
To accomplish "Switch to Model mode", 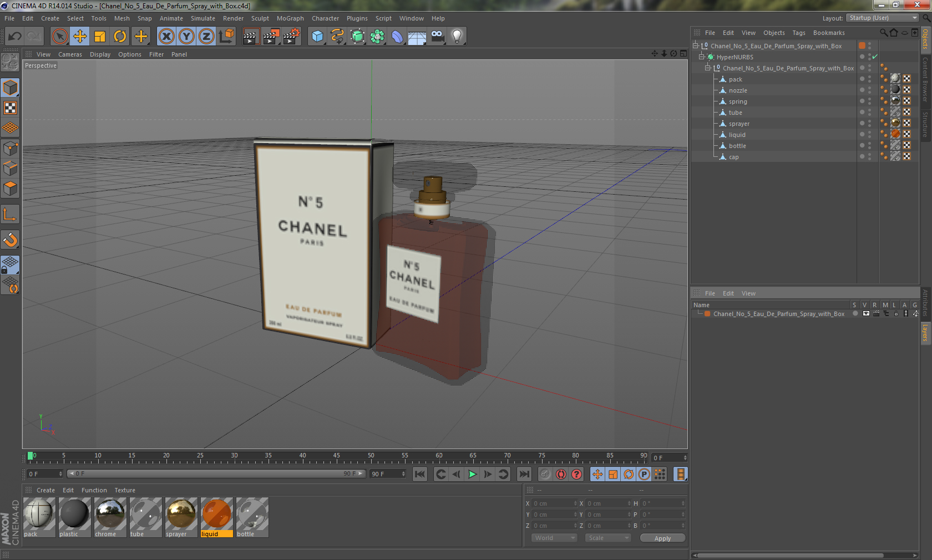I will [x=11, y=88].
